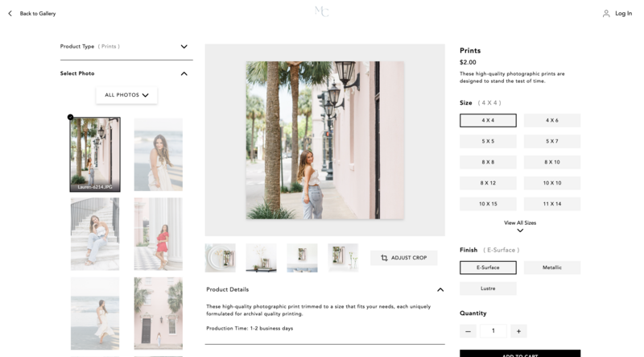Click the minus quantity button
The image size is (644, 357).
pos(469,331)
